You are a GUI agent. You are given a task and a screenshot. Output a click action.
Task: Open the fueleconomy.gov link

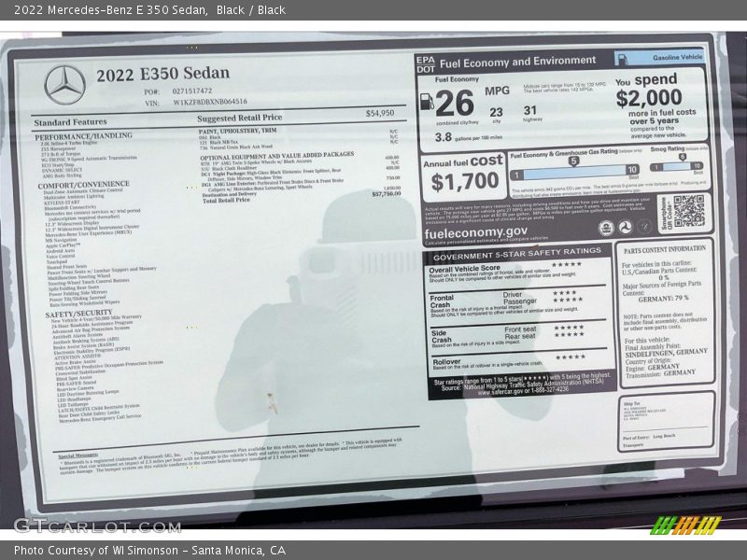tap(475, 232)
